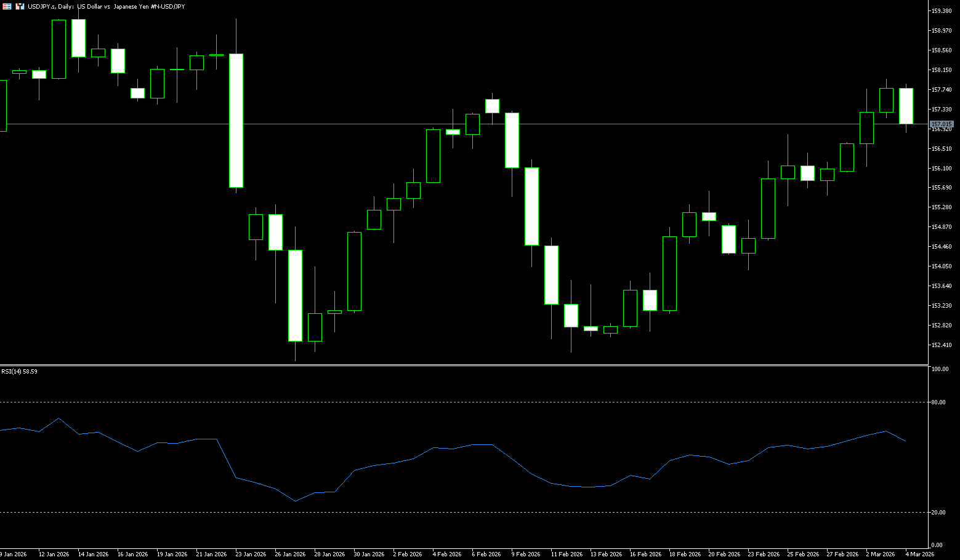The width and height of the screenshot is (960, 560).
Task: Select the blue RSI line at its lowest point
Action: [x=295, y=501]
